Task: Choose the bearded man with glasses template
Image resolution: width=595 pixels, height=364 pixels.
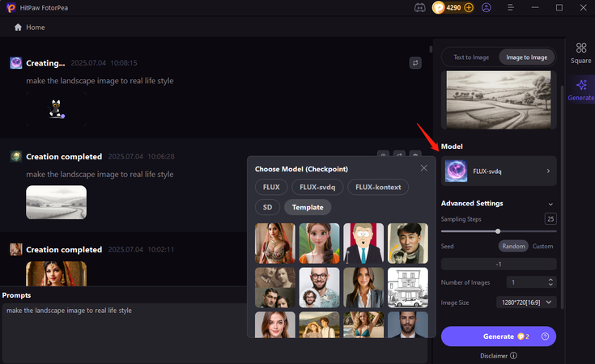Action: (x=319, y=287)
